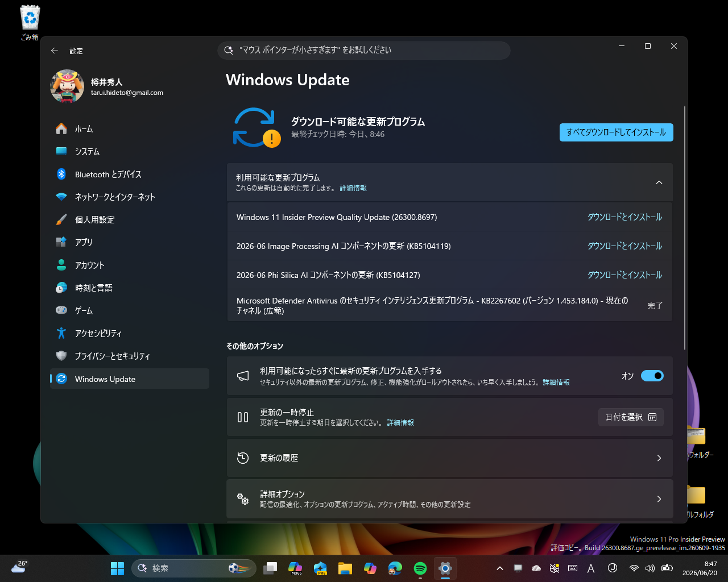Open the ごみ箱 recycle bin on desktop
Viewport: 728px width, 582px height.
(30, 23)
